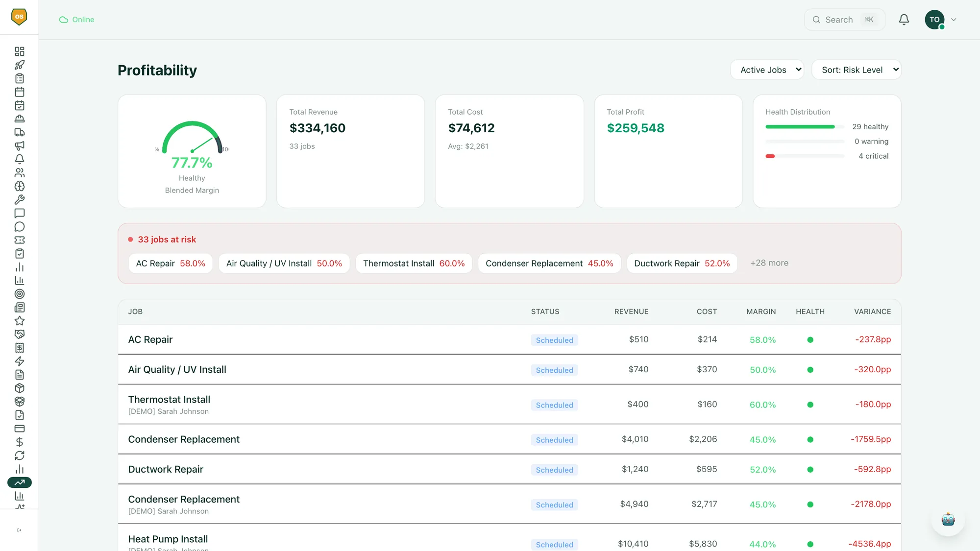Open the calendar with checkmark icon in sidebar
The height and width of the screenshot is (551, 980).
pyautogui.click(x=20, y=105)
